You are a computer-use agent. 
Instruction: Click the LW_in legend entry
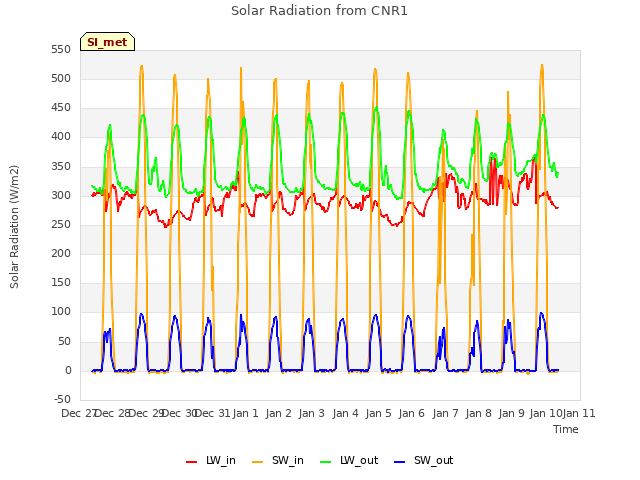coord(211,460)
